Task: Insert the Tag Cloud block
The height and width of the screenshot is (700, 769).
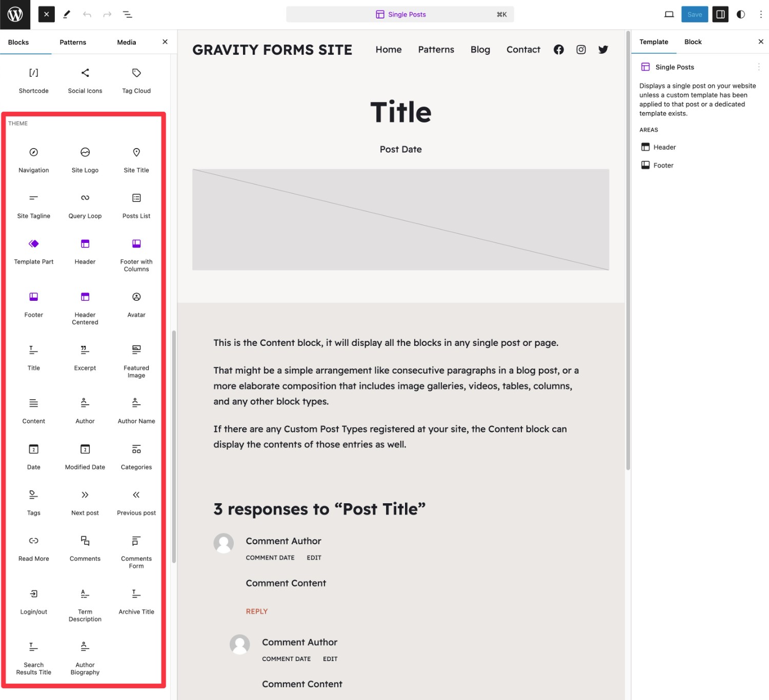Action: (136, 80)
